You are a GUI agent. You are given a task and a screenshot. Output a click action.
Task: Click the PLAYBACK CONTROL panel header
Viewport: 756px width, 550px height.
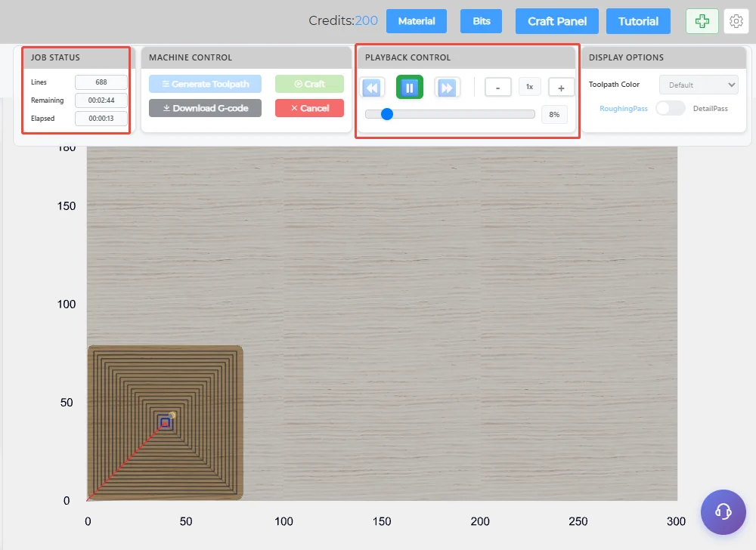pos(466,57)
